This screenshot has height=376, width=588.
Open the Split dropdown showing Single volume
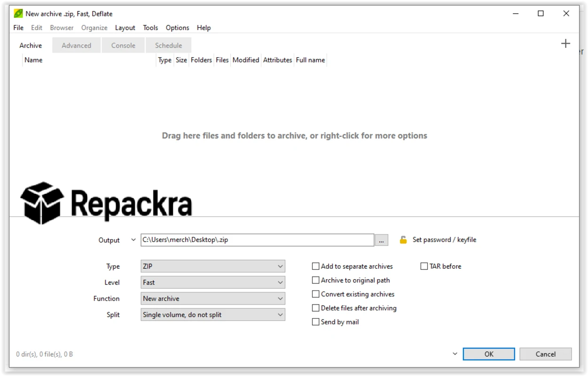pos(213,315)
